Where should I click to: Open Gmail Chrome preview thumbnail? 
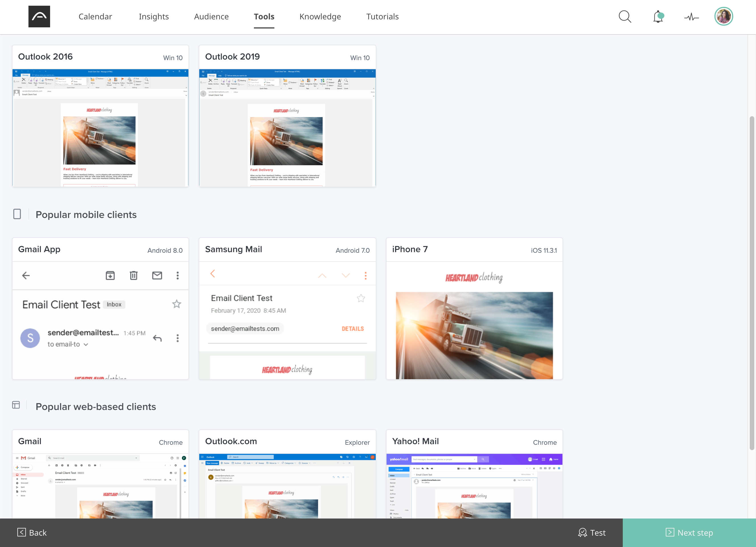pos(100,486)
